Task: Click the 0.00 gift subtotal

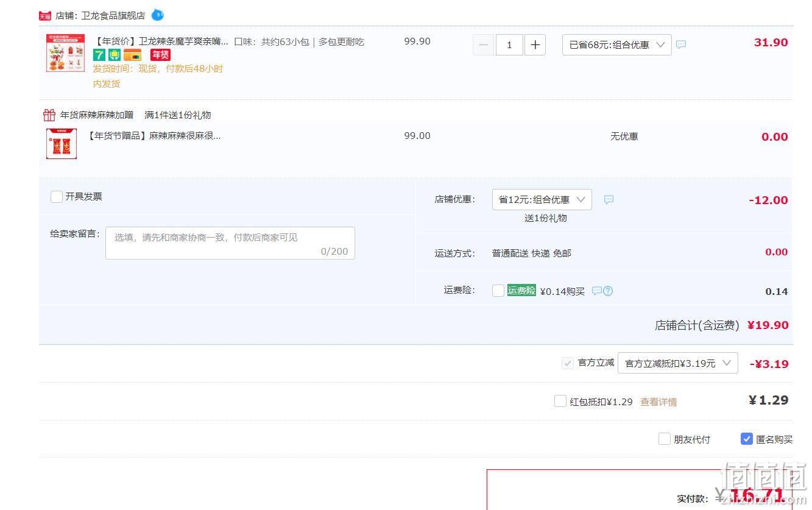Action: click(775, 136)
